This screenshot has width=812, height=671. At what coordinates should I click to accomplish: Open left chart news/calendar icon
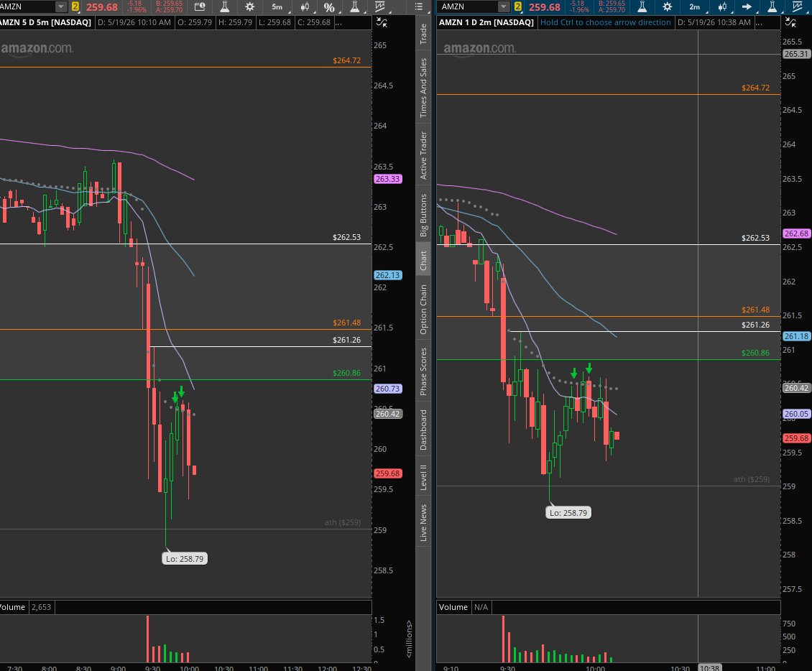click(199, 6)
